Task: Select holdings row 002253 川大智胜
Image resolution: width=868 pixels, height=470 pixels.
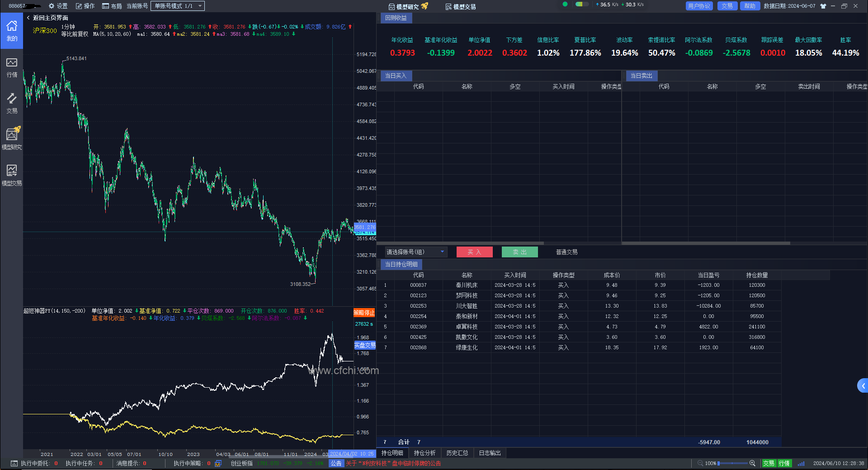Action: pyautogui.click(x=579, y=306)
